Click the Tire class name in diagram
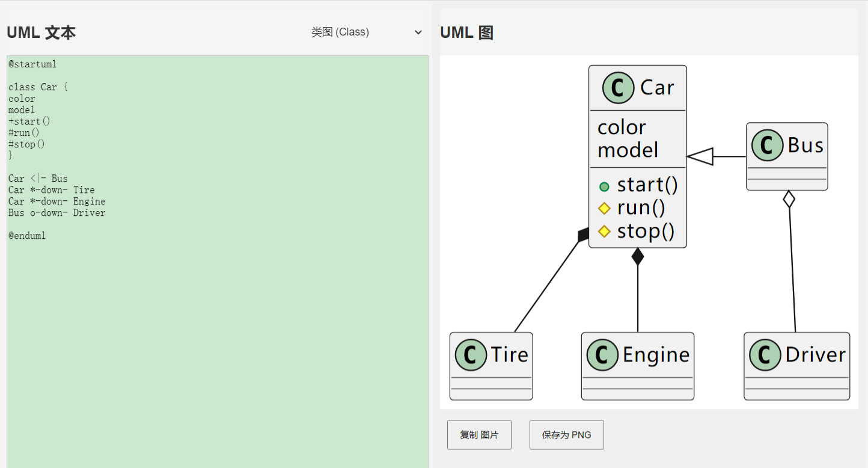Screen dimensions: 868x468 tap(510, 355)
